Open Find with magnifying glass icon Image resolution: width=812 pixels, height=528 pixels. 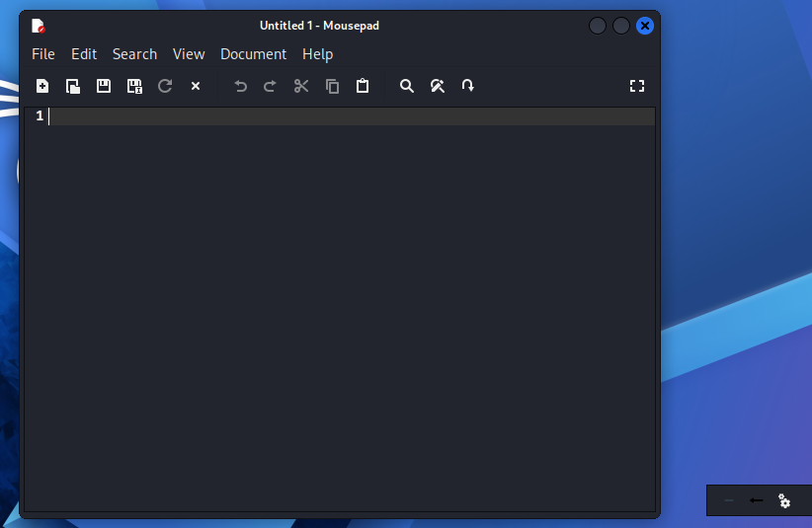point(407,86)
